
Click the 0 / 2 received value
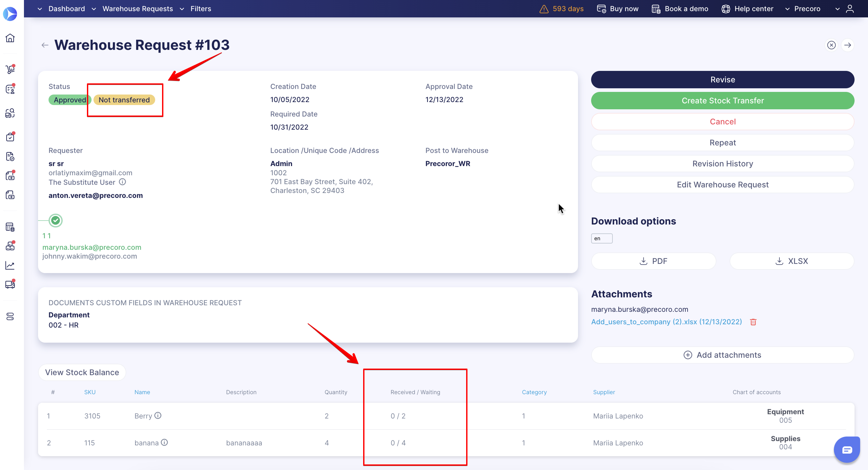pos(398,416)
